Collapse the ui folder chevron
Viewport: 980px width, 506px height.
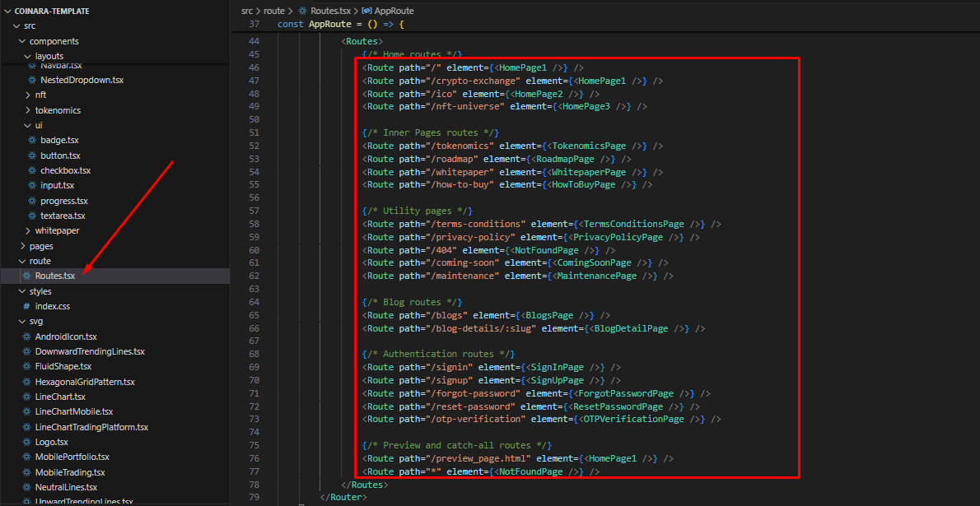[x=27, y=125]
